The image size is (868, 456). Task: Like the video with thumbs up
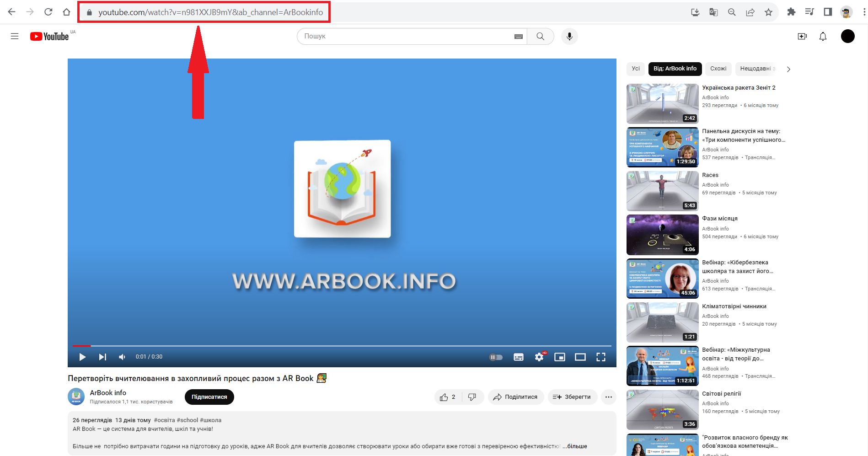[x=448, y=397]
